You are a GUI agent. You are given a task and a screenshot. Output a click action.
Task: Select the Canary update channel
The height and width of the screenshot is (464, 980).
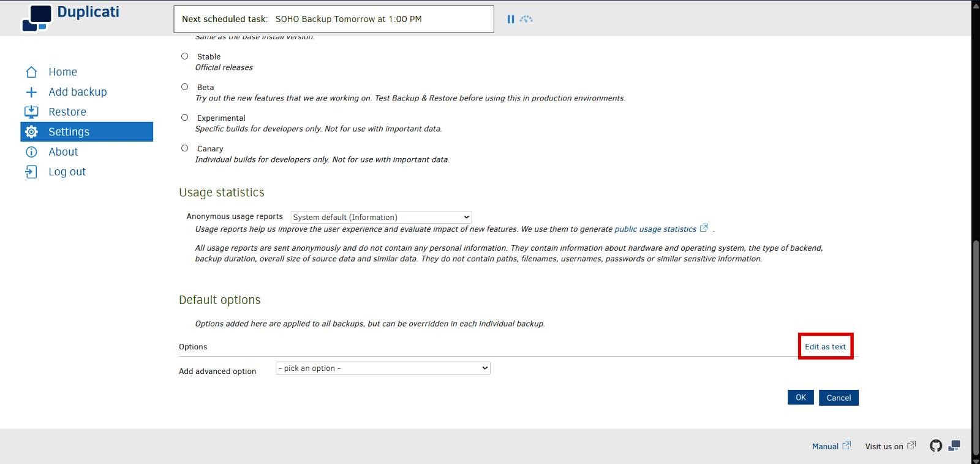[x=184, y=148]
